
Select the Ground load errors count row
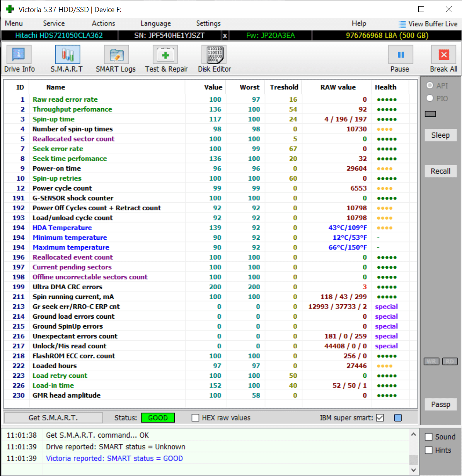(x=210, y=316)
